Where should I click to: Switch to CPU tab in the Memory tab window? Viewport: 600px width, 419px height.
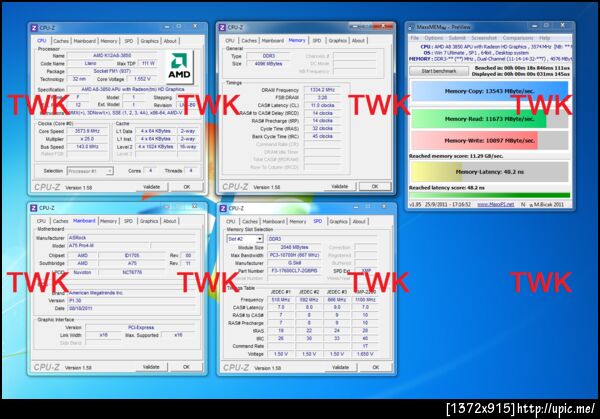(x=230, y=41)
